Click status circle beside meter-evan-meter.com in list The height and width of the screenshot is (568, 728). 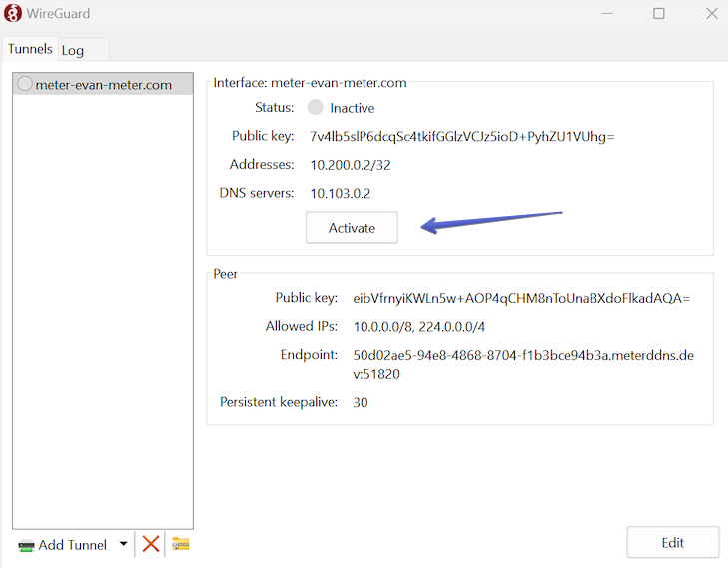(25, 85)
